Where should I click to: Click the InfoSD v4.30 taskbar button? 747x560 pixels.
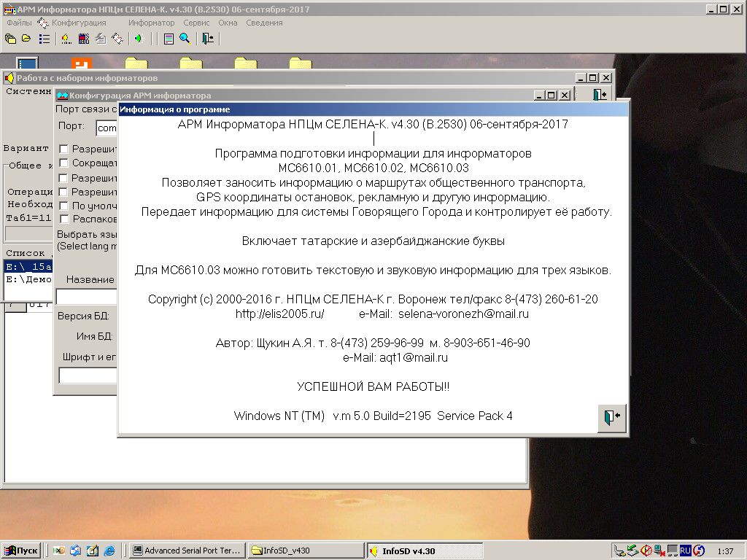pos(425,551)
